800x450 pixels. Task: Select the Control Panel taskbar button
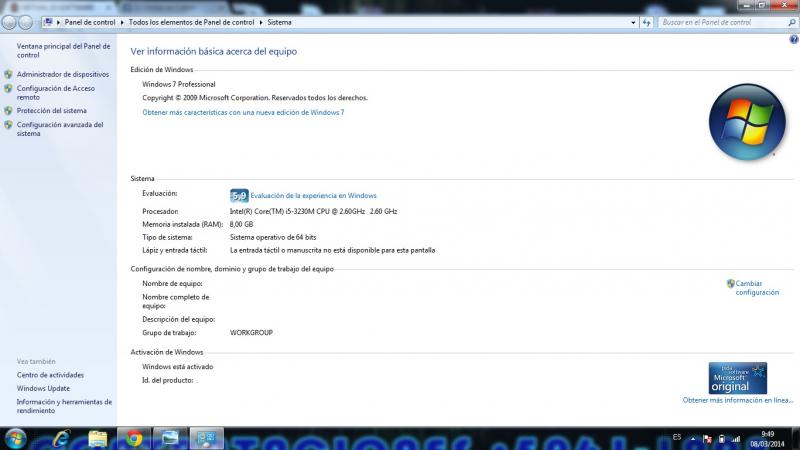click(207, 439)
